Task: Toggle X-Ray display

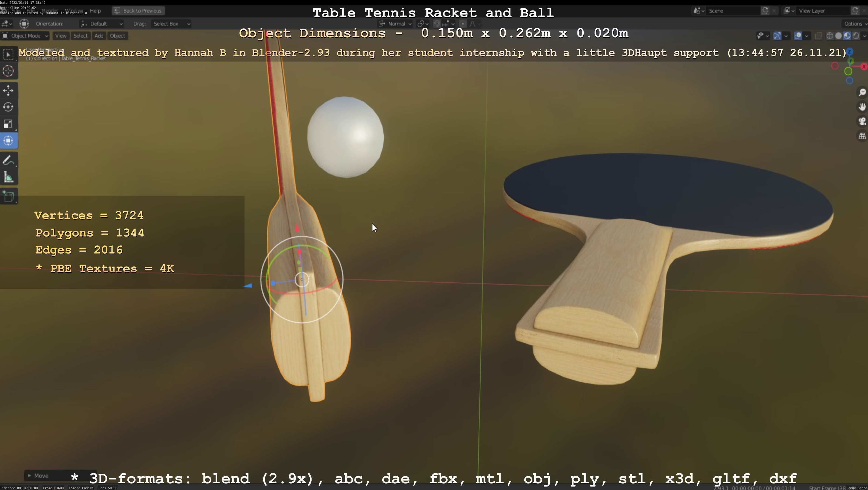Action: pos(818,36)
